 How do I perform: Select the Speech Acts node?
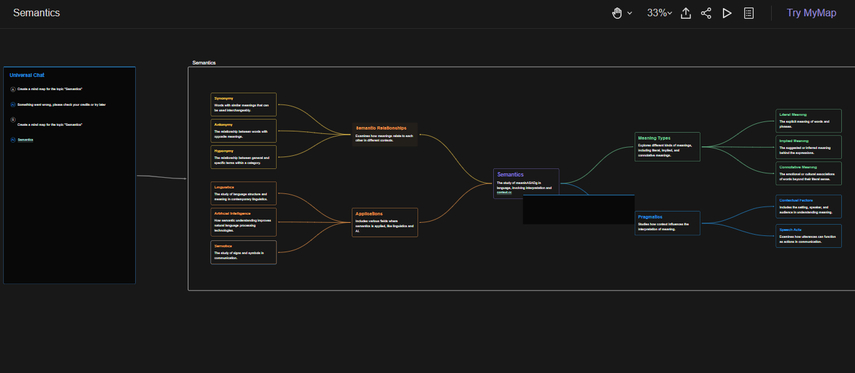809,236
